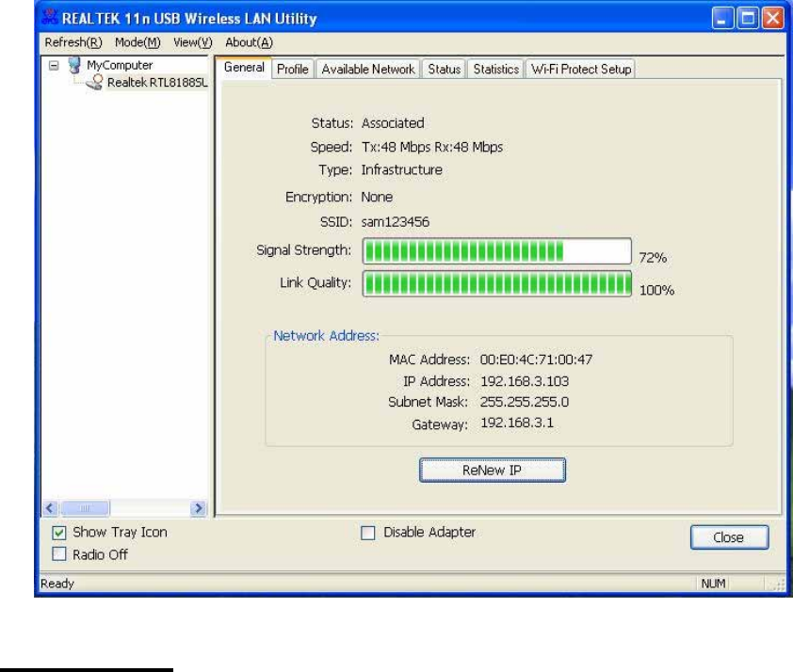Click the 72% signal strength value
793x672 pixels.
point(653,258)
